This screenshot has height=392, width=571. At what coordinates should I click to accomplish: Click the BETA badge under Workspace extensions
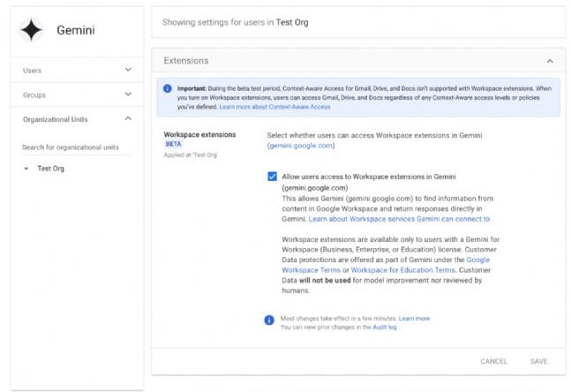click(x=173, y=144)
